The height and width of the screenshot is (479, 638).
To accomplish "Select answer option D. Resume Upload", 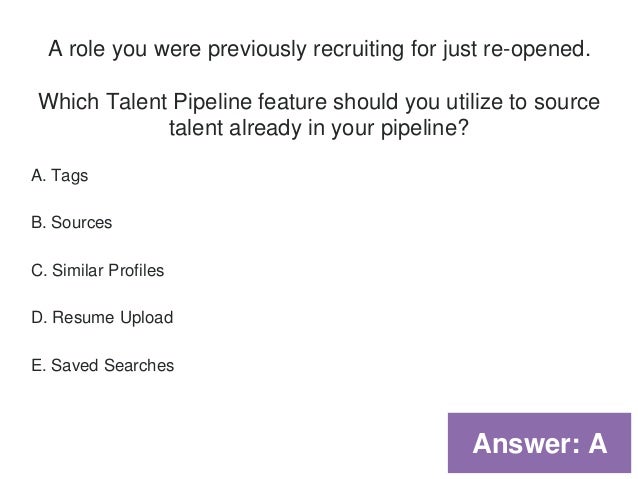I will pyautogui.click(x=103, y=318).
